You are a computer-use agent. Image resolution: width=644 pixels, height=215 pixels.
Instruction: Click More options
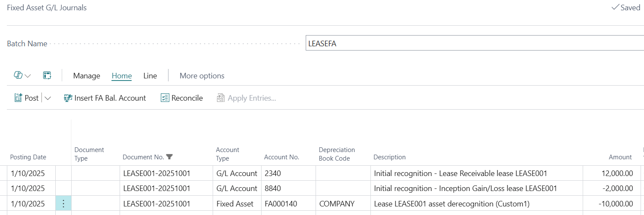pyautogui.click(x=202, y=76)
